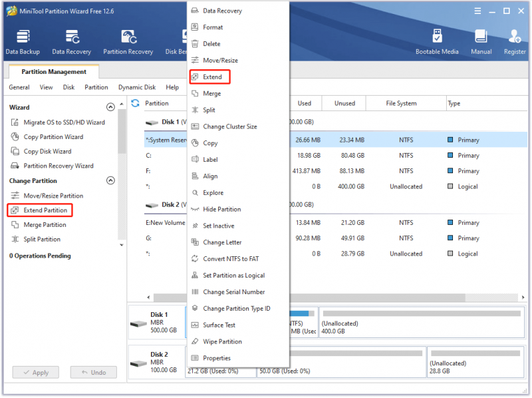This screenshot has height=398, width=532.
Task: Click the refresh icon beside Partition column
Action: click(x=136, y=103)
